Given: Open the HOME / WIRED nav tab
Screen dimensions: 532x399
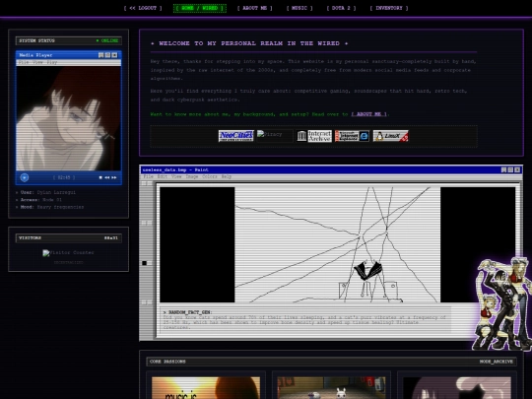Looking at the screenshot, I should coord(199,8).
